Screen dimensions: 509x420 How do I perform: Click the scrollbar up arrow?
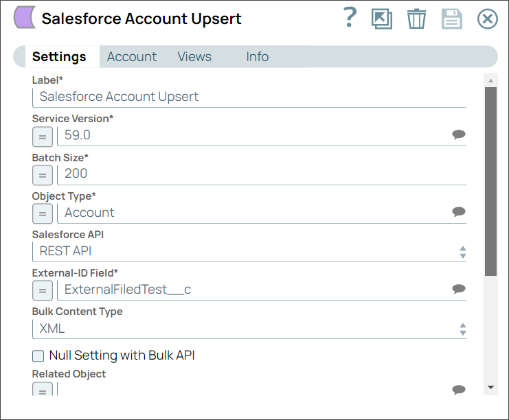click(490, 80)
